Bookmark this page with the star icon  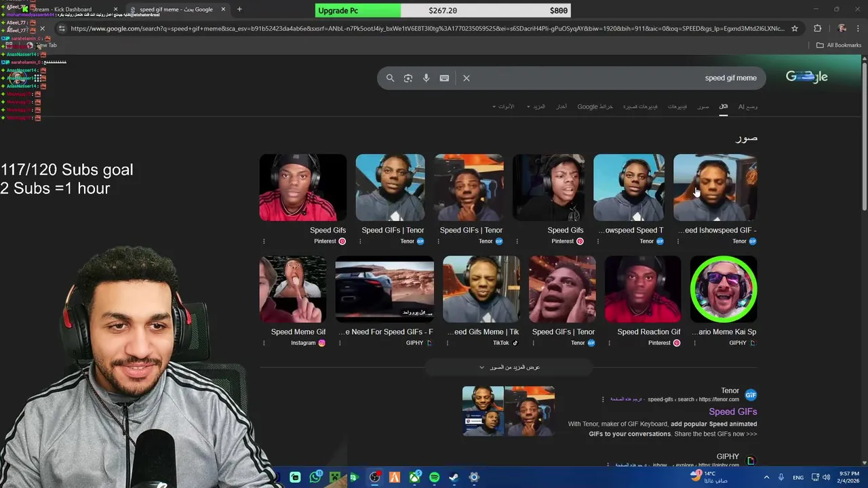[x=795, y=28]
